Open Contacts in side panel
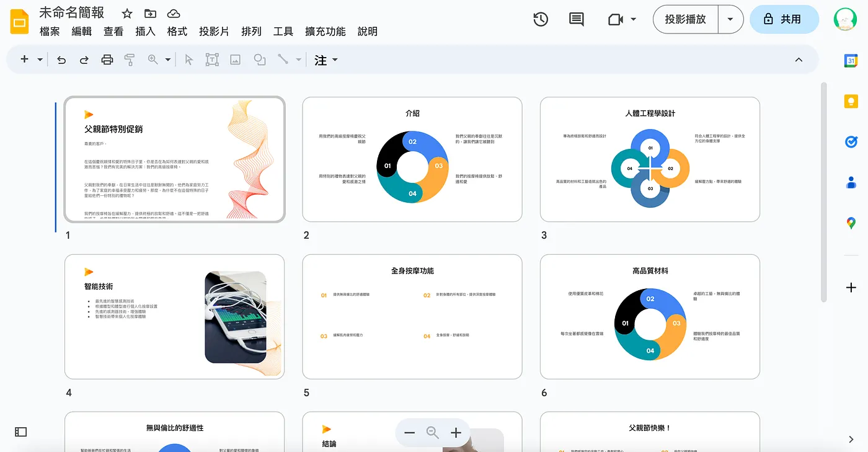The height and width of the screenshot is (452, 868). (x=851, y=182)
